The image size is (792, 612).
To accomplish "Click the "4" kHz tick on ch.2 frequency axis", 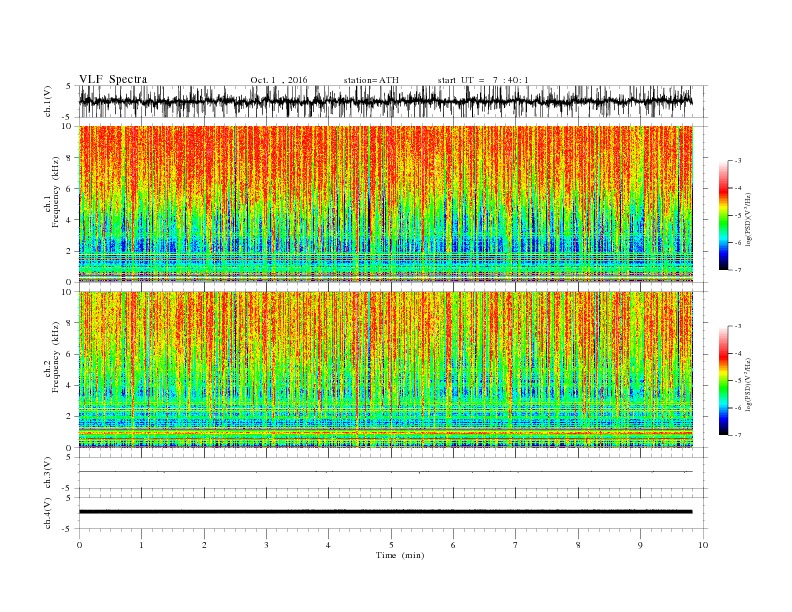I will [x=69, y=385].
